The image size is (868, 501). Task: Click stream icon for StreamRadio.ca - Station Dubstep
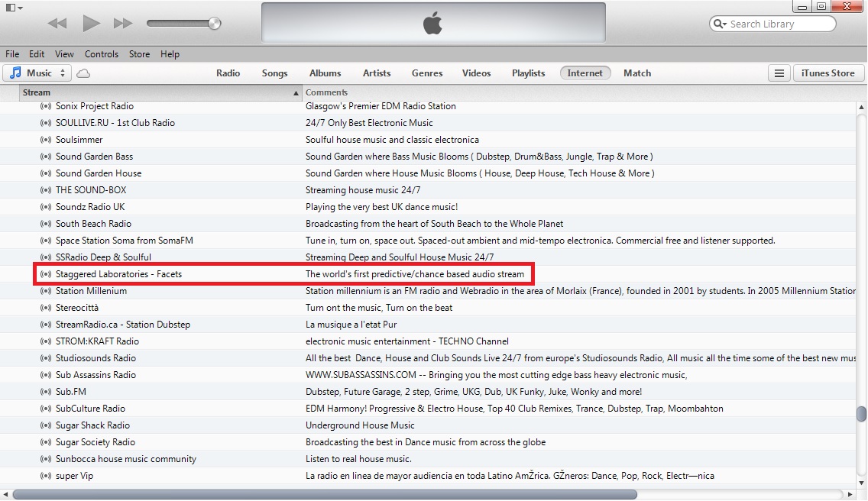46,325
